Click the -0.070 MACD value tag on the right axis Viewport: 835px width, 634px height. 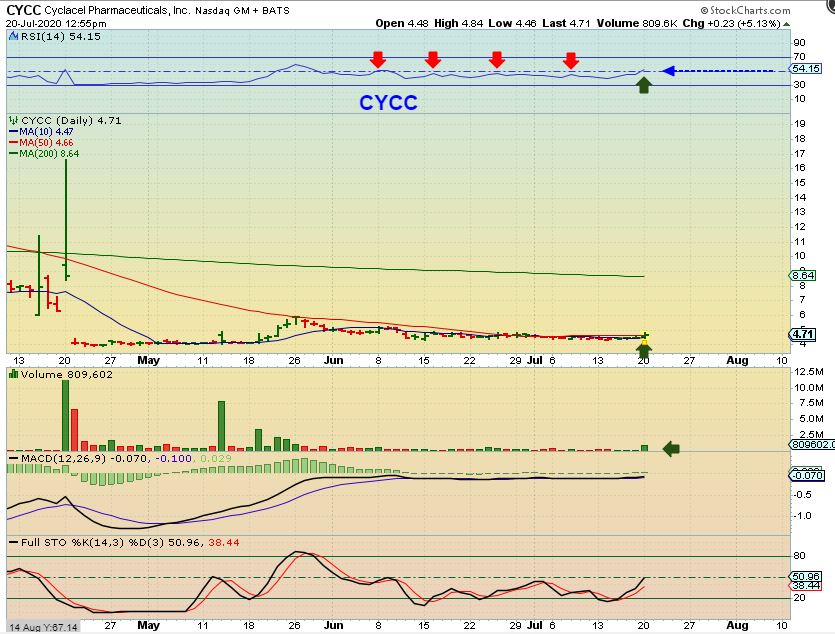[x=806, y=475]
